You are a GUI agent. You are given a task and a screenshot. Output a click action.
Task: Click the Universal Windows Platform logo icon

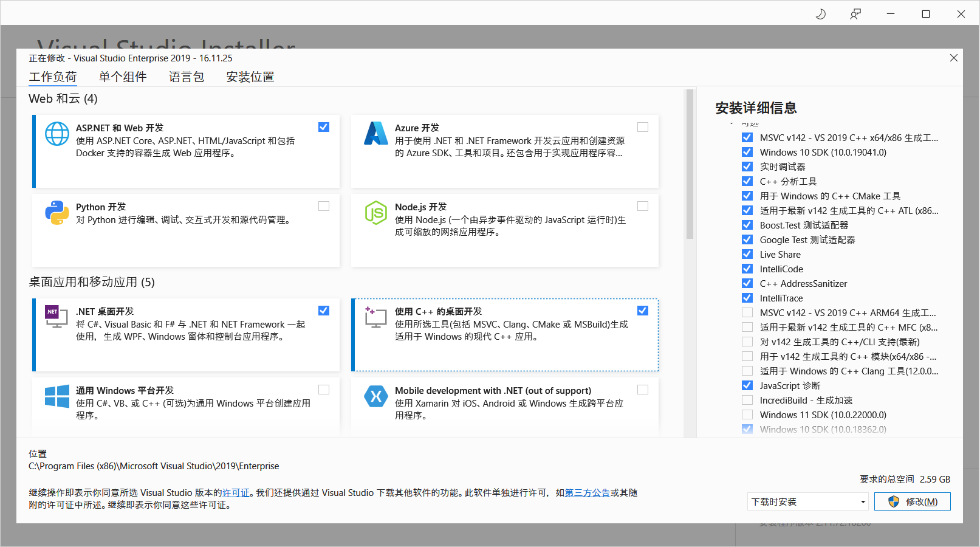pyautogui.click(x=57, y=396)
